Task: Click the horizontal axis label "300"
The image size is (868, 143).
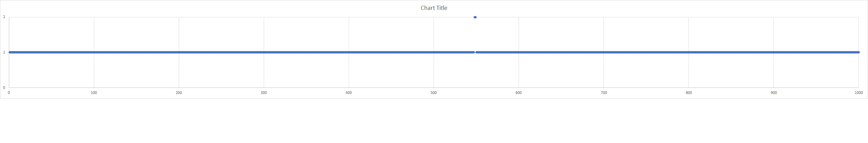Action: (x=264, y=93)
